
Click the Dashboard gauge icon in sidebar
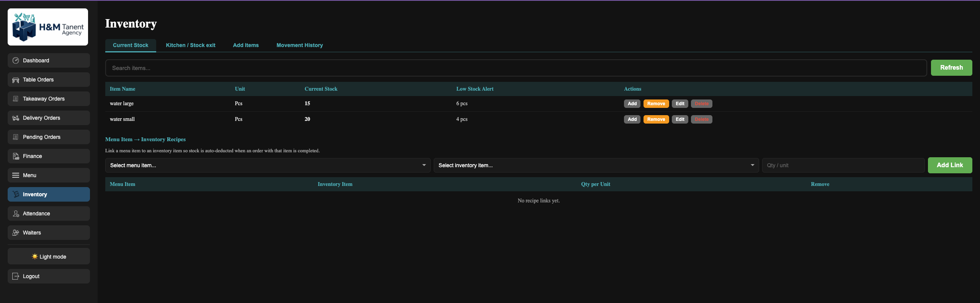[16, 60]
